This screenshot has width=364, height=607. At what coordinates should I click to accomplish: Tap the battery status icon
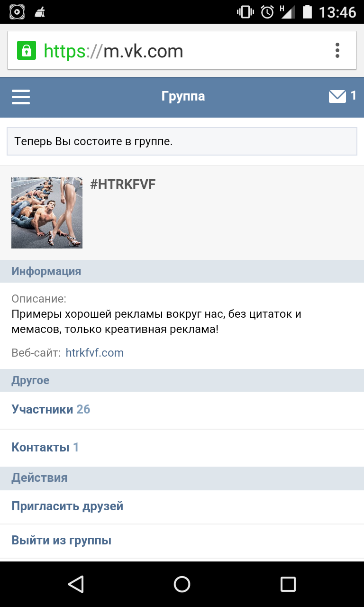tap(308, 11)
